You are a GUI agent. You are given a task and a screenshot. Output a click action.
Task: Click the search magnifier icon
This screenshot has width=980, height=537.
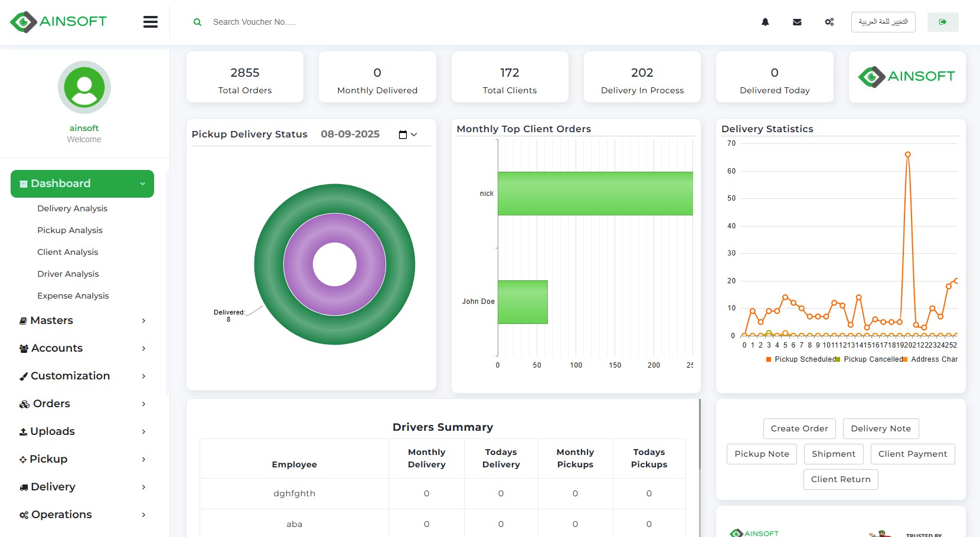pos(198,22)
